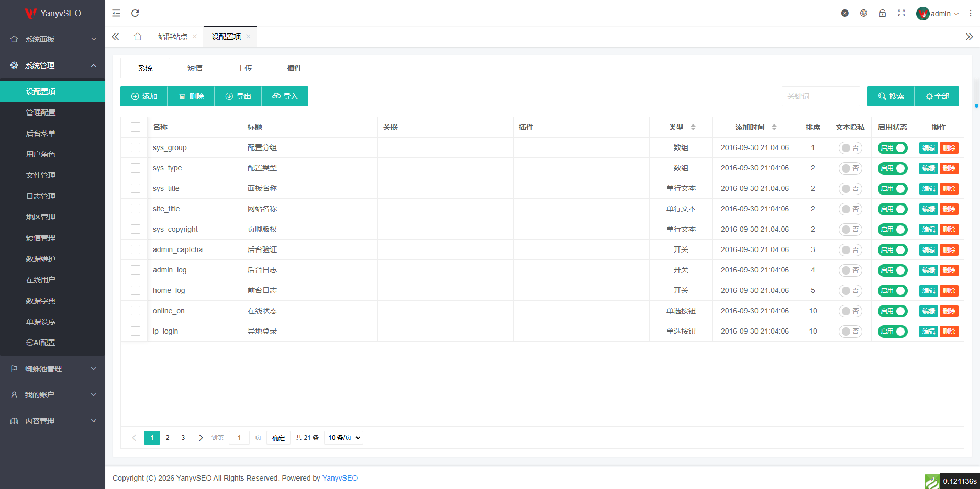Focus the 关键词 search field
Viewport: 980px width, 489px height.
[821, 96]
